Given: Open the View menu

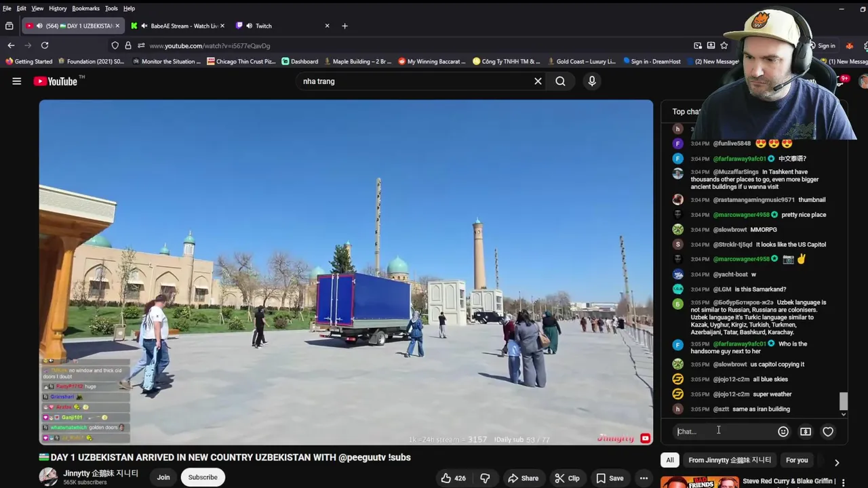Looking at the screenshot, I should (37, 8).
